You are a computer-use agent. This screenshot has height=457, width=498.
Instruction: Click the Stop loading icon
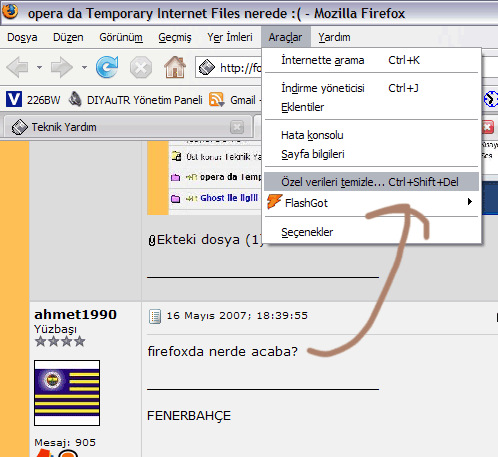click(141, 68)
